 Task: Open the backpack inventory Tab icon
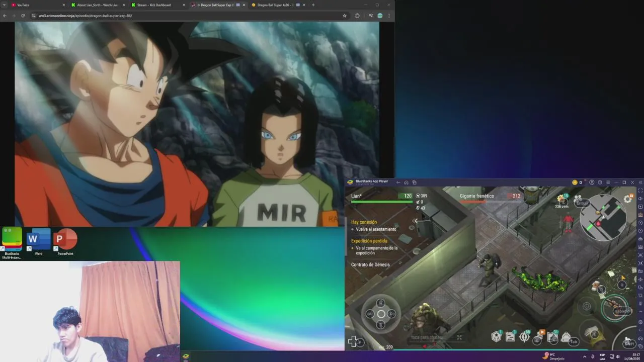[x=567, y=338]
